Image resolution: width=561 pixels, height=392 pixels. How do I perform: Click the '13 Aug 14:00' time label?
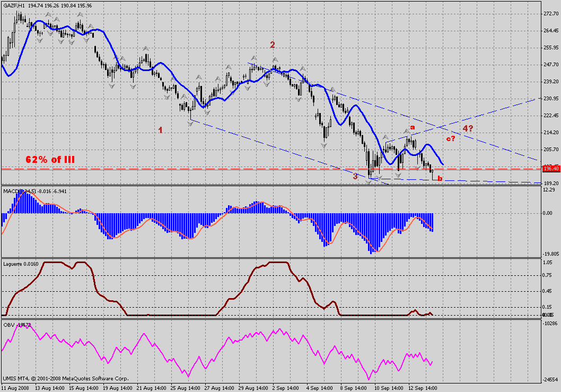50,388
